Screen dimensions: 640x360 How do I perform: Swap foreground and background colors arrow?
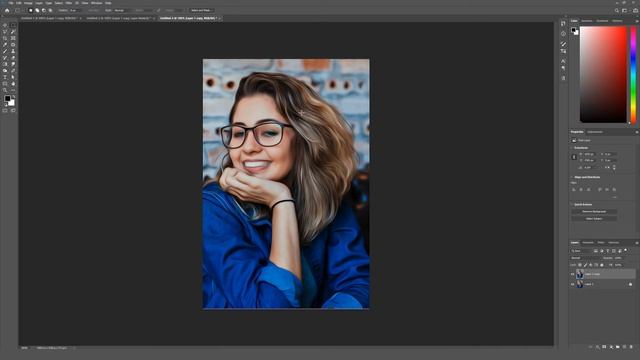13,97
